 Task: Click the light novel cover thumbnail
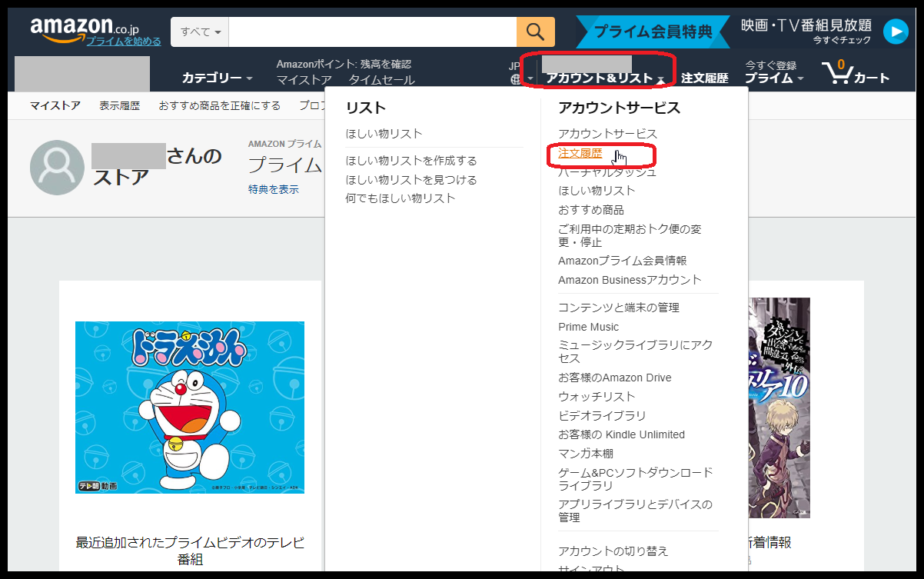pos(779,408)
